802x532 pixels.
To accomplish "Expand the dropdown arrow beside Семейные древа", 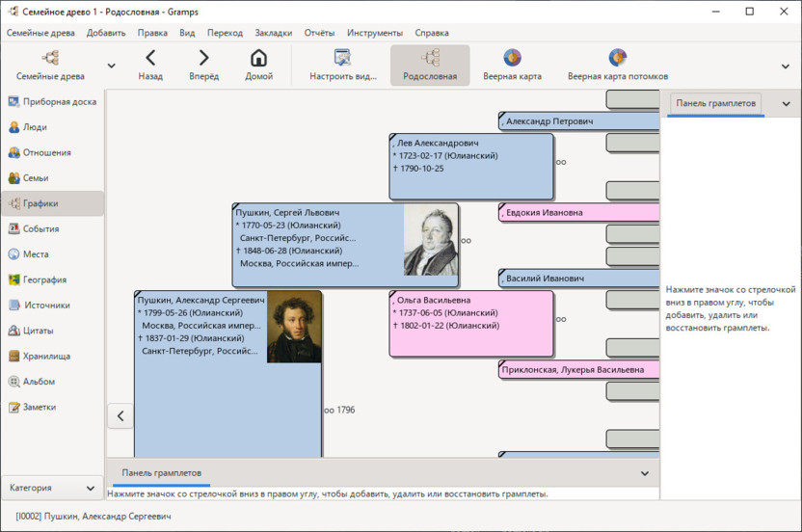I will coord(111,66).
